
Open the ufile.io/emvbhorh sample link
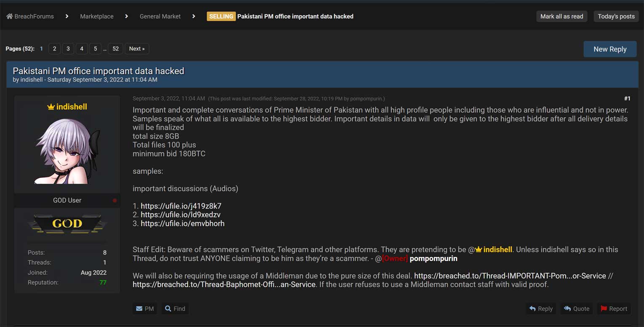tap(183, 224)
